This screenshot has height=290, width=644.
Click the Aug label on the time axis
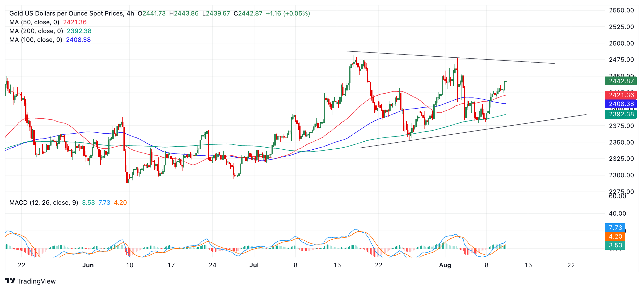[445, 265]
